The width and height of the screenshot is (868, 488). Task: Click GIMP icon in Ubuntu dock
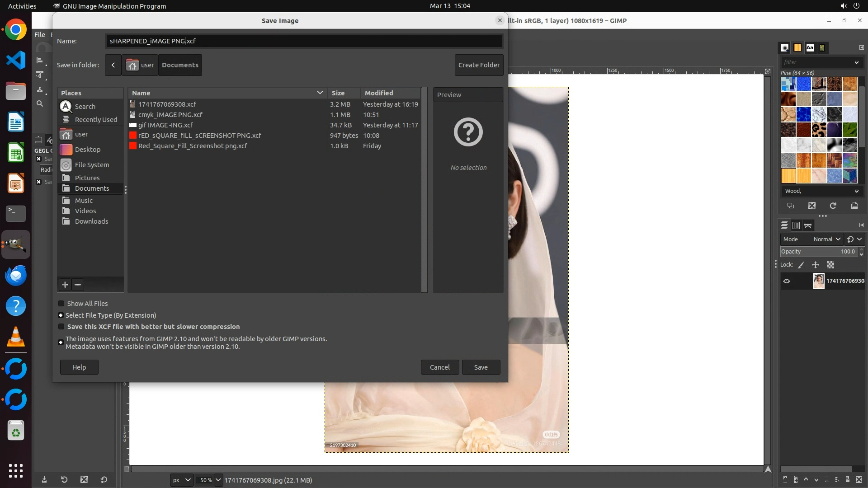16,244
